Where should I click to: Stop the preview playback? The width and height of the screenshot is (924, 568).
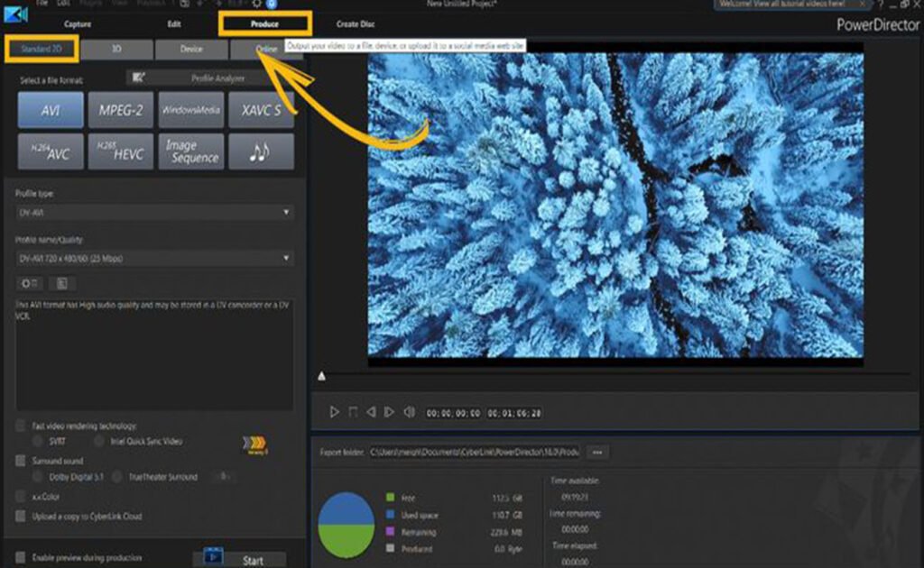click(353, 412)
